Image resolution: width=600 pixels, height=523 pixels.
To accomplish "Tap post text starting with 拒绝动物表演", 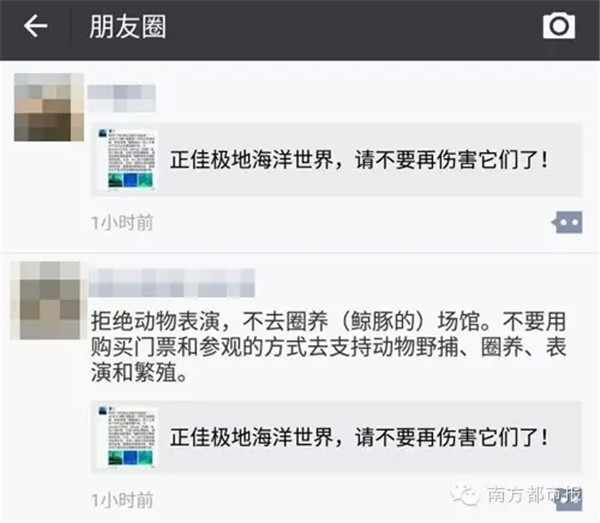I will tap(328, 347).
